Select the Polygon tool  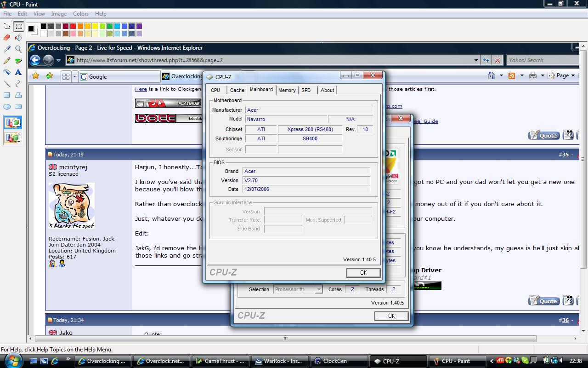18,95
